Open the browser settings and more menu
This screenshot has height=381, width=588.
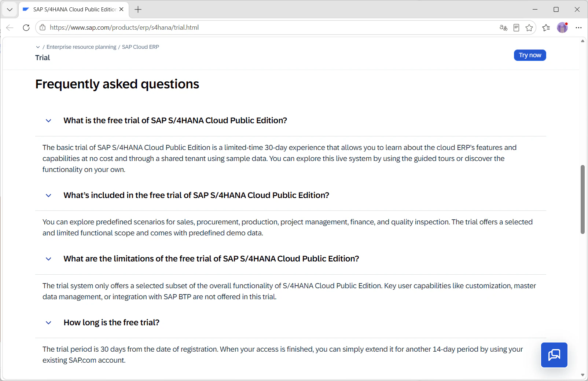tap(578, 28)
